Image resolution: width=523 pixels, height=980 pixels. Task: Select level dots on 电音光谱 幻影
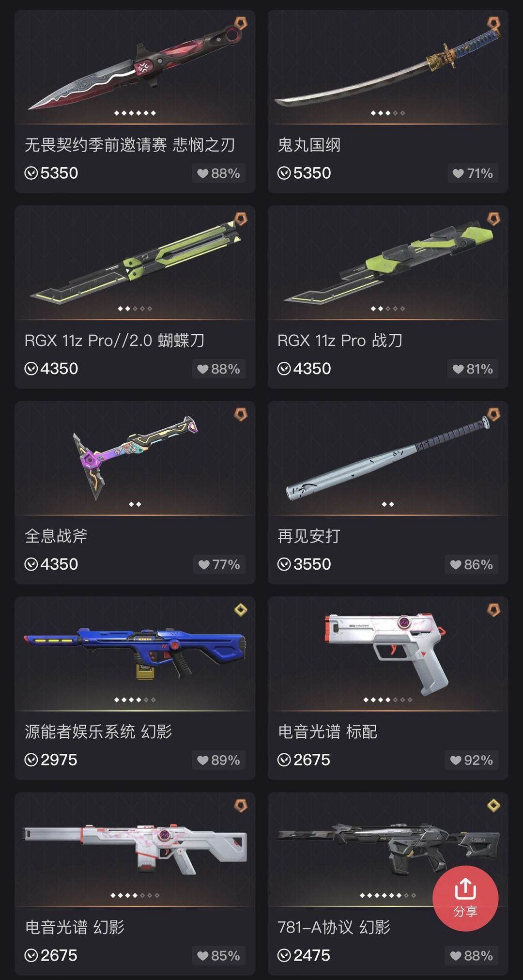(x=135, y=895)
